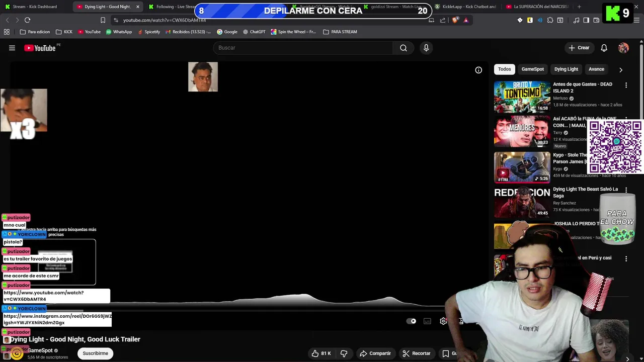This screenshot has height=362, width=644.
Task: Share this page from address bar
Action: coord(443,20)
